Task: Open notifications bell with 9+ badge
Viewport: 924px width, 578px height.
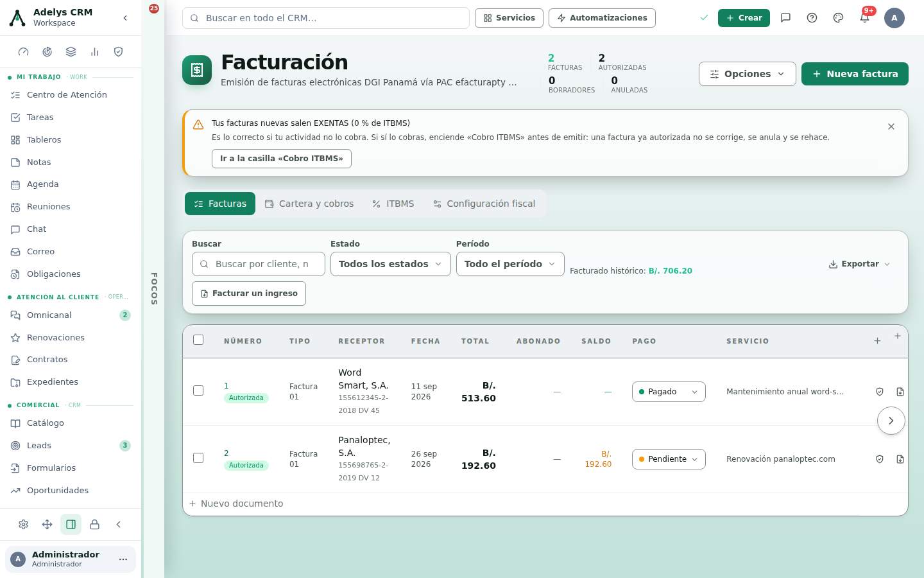Action: [x=864, y=18]
